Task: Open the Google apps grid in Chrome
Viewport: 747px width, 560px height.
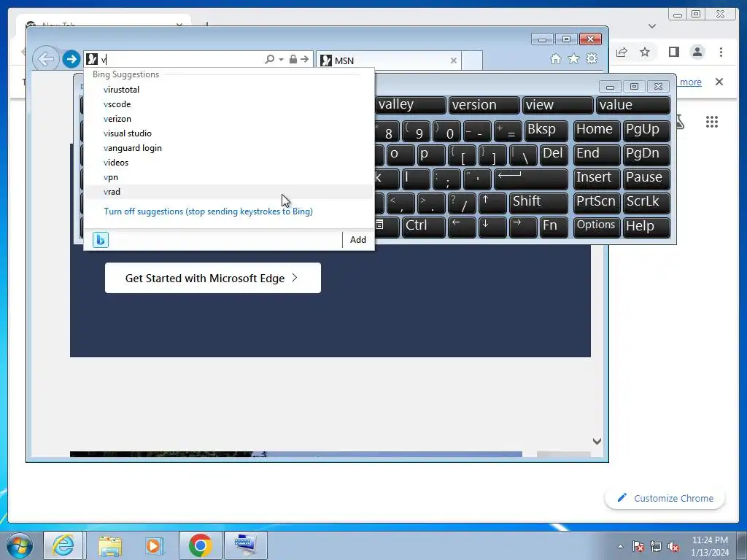Action: point(712,122)
